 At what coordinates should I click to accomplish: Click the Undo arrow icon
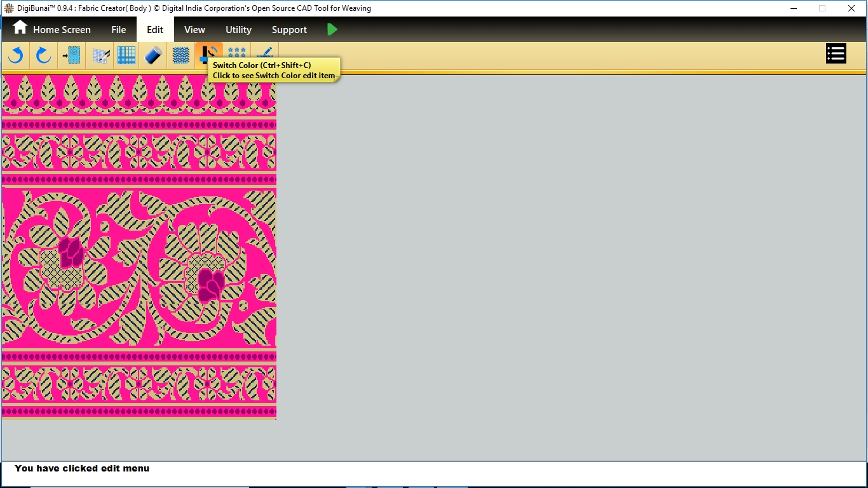click(x=15, y=55)
